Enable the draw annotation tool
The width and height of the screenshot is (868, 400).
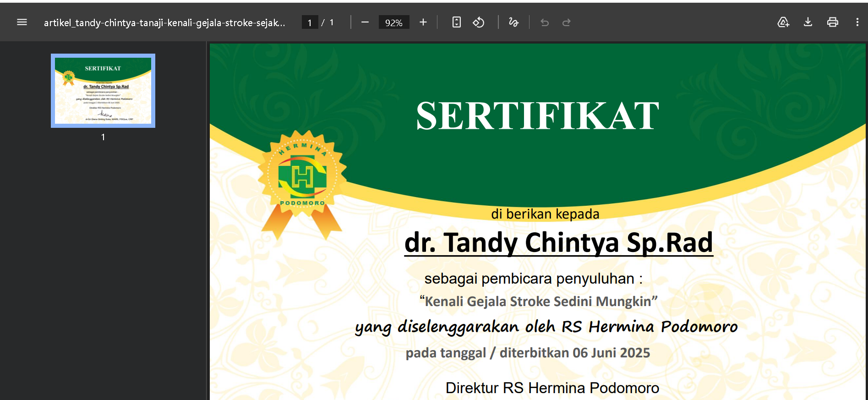[513, 22]
